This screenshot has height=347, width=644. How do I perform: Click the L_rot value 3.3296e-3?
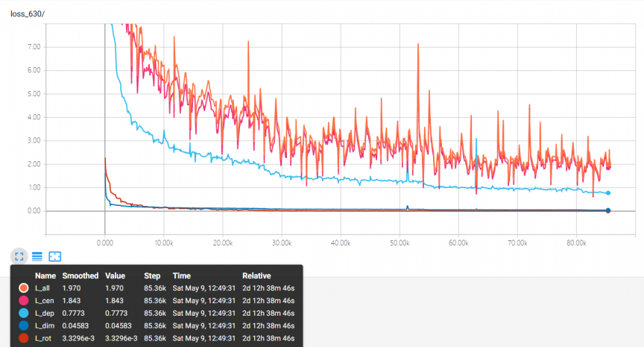(x=121, y=338)
